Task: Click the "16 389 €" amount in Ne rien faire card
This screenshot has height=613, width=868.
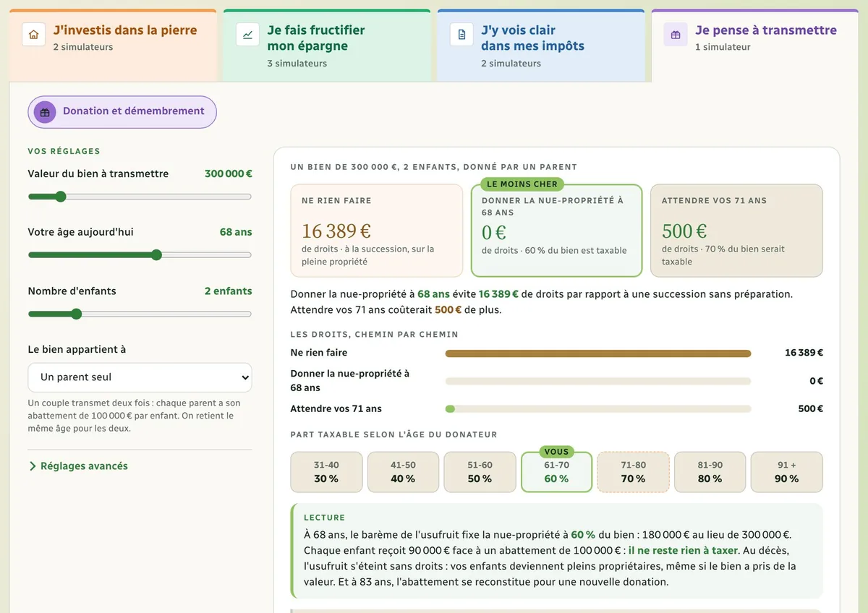Action: 336,231
